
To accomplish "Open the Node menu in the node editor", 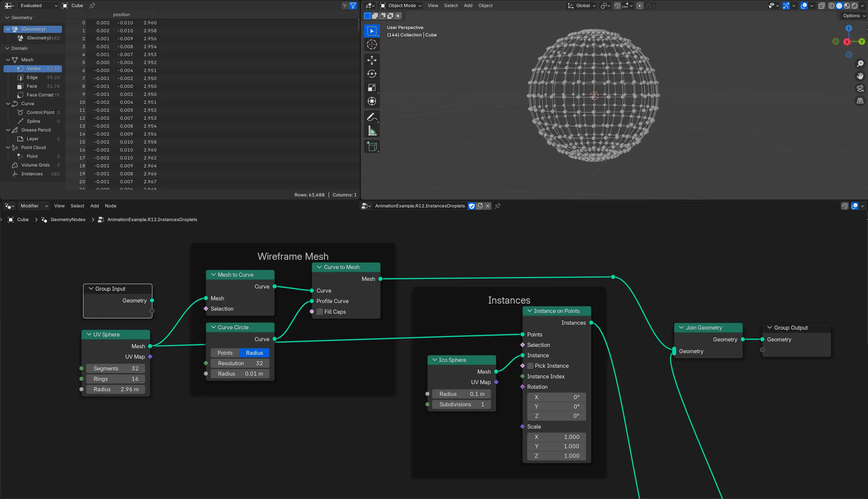I will tap(110, 206).
